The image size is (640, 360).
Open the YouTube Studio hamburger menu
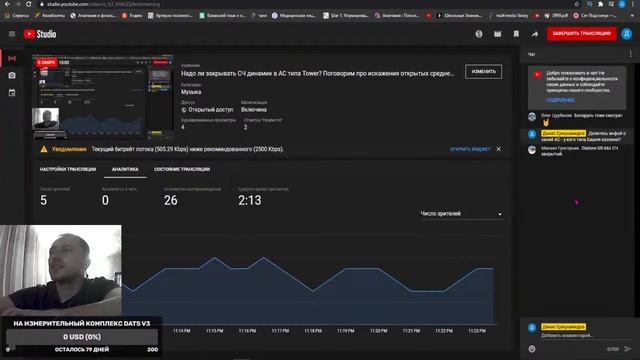point(12,34)
